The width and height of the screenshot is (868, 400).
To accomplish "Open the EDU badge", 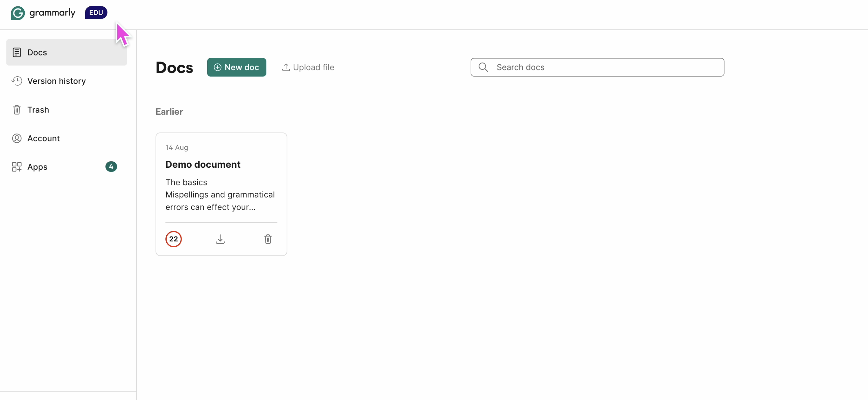I will tap(96, 12).
